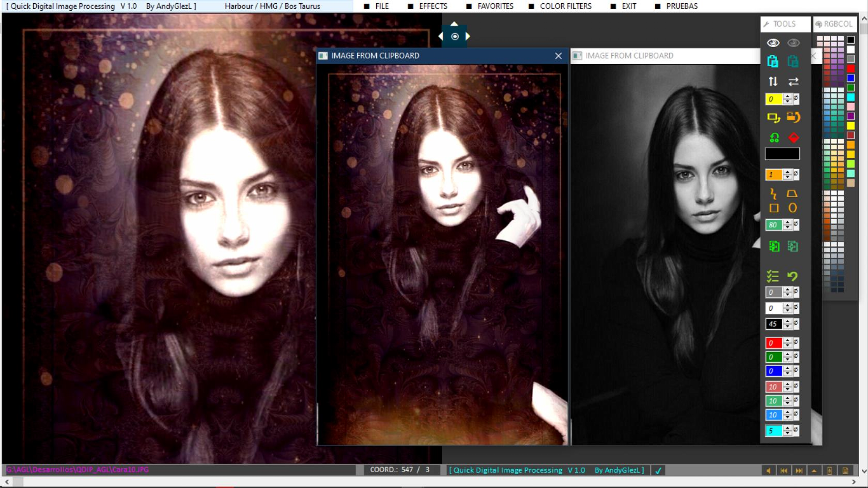
Task: Click the RGBCOL panel header button
Action: coord(835,24)
